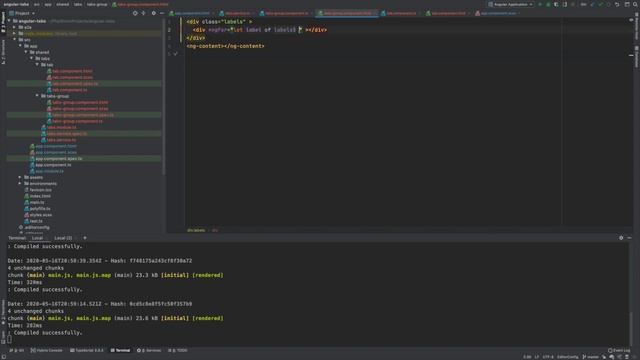Click the git branch master in status bar
Screen dimensions: 640x360
click(x=590, y=357)
